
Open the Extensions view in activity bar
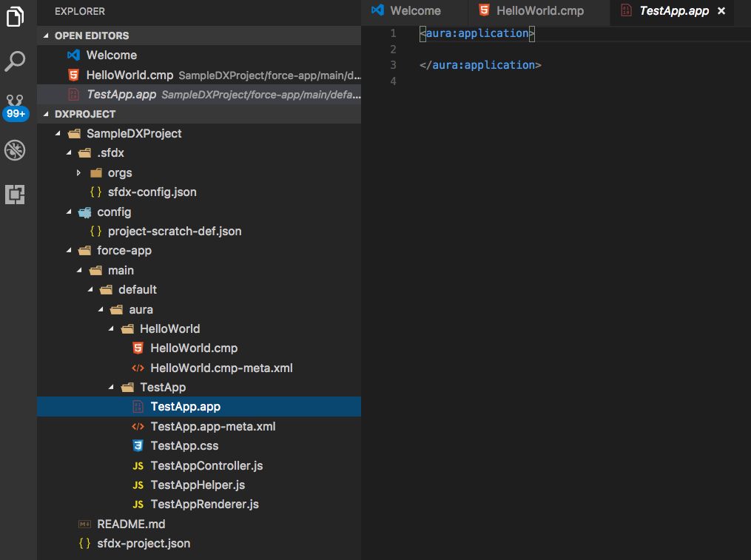point(15,195)
